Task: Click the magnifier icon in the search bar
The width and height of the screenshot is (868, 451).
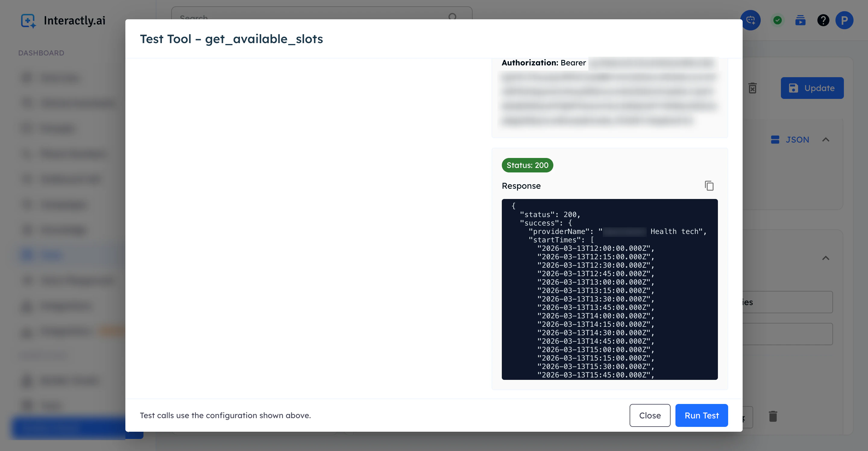Action: (452, 17)
